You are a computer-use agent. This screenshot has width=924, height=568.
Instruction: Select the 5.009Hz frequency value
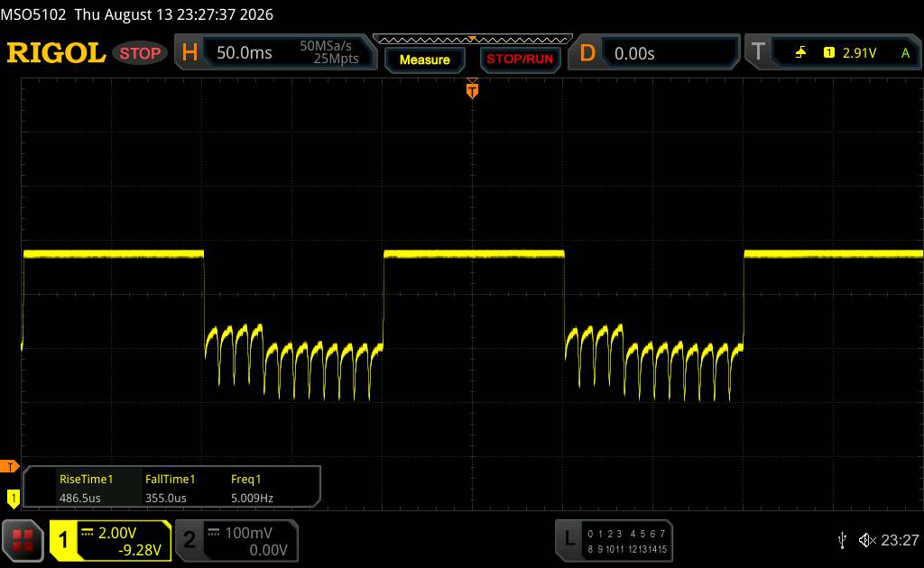point(252,498)
